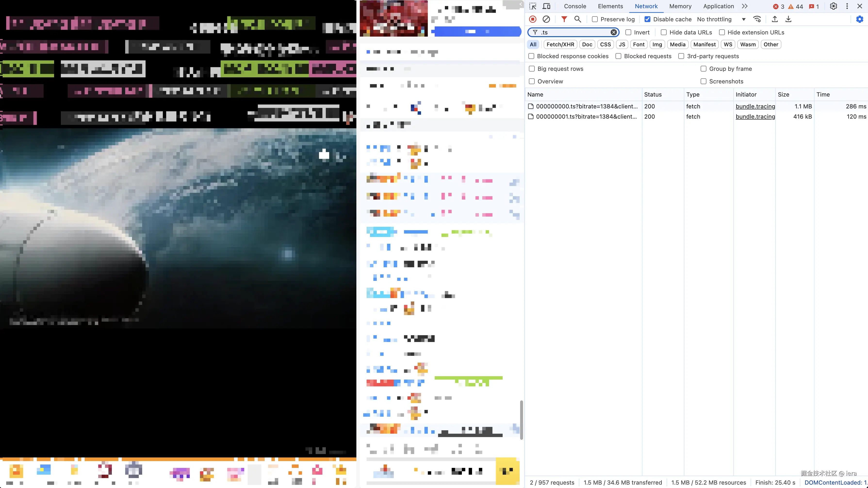Toggle the device toolbar icon
The height and width of the screenshot is (488, 868).
pyautogui.click(x=546, y=6)
